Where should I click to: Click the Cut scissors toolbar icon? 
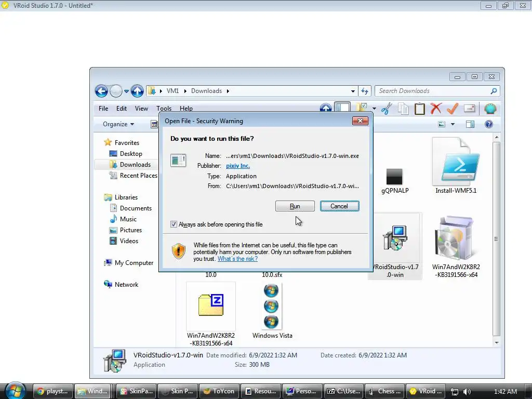coord(387,109)
